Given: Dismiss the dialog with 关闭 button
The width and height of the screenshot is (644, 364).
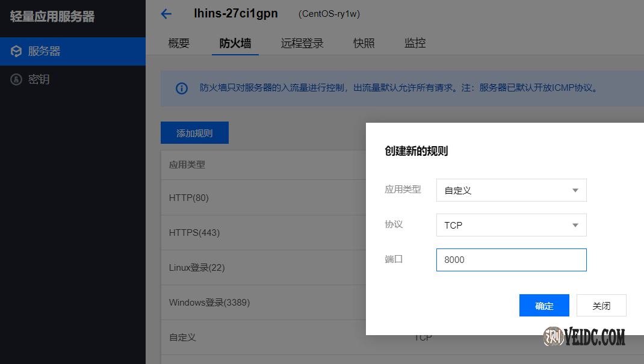Looking at the screenshot, I should tap(601, 306).
